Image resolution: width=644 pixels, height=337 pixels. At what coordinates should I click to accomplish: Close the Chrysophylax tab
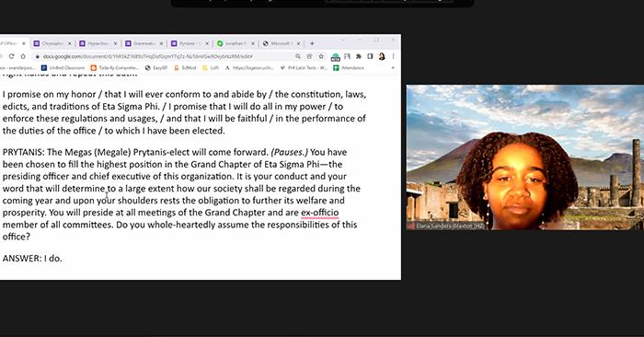69,43
